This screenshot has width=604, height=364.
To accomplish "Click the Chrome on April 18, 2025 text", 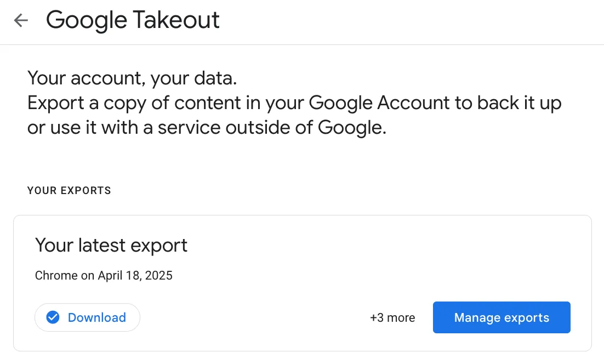I will (x=104, y=275).
